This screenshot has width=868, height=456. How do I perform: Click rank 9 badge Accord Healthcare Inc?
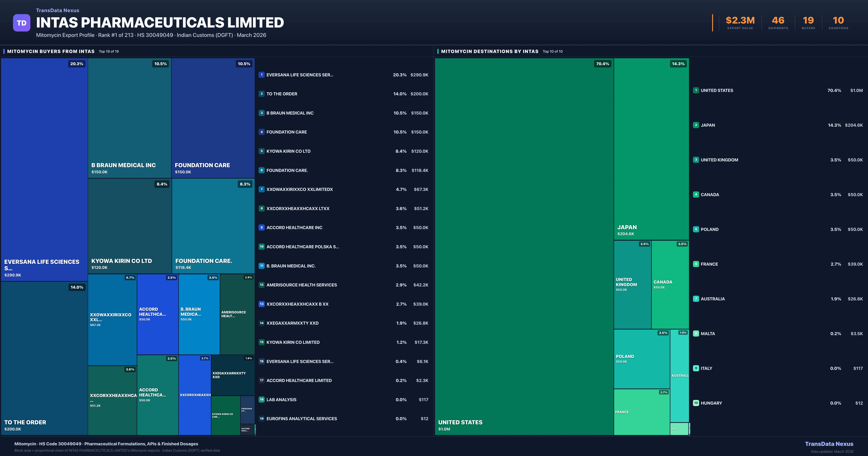pyautogui.click(x=261, y=228)
